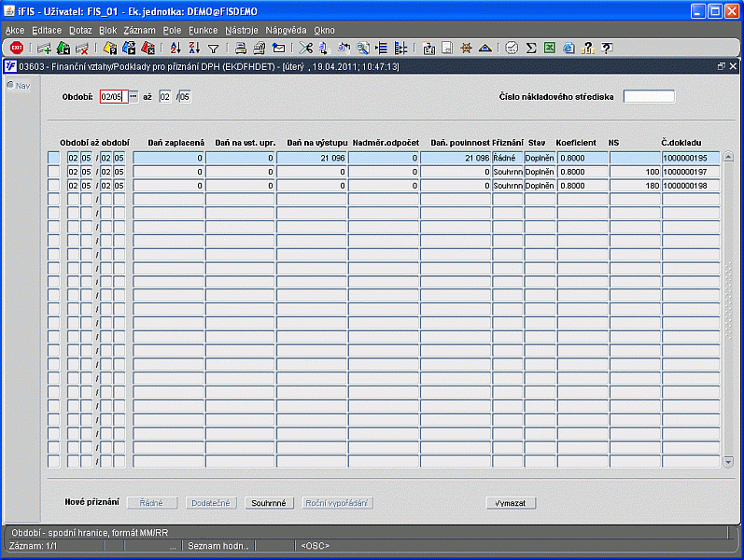Image resolution: width=744 pixels, height=560 pixels.
Task: Click the insert new record icon
Action: tap(44, 48)
